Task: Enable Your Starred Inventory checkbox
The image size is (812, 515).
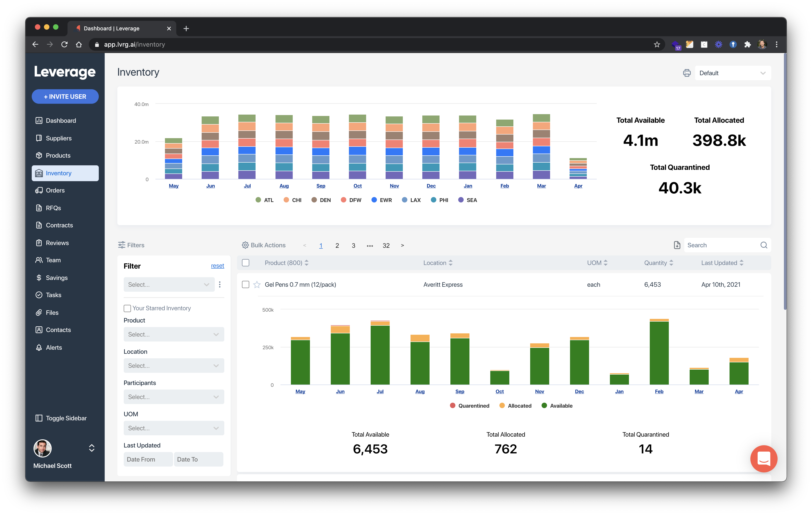Action: (127, 308)
